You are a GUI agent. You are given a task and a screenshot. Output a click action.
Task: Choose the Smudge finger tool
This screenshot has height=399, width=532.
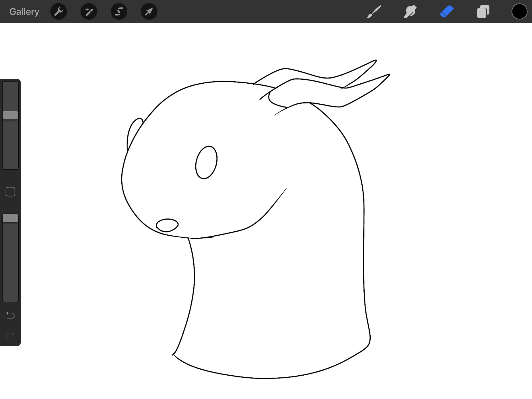pos(410,12)
